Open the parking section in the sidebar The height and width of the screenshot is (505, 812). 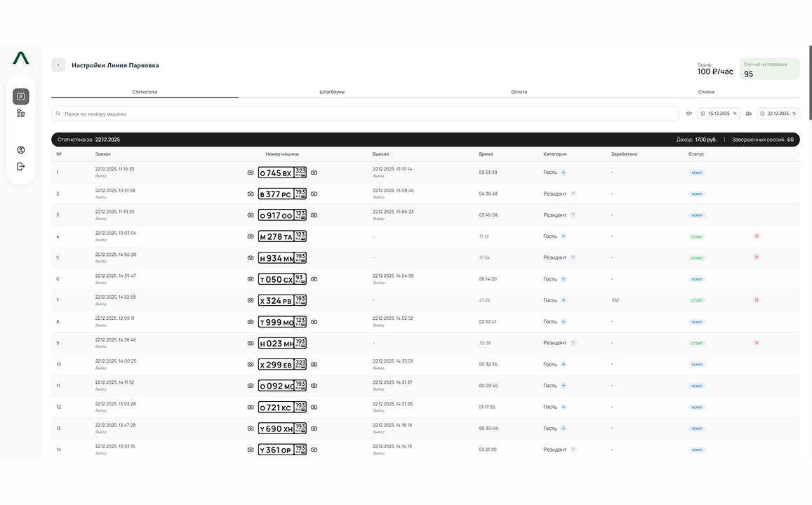(x=20, y=97)
